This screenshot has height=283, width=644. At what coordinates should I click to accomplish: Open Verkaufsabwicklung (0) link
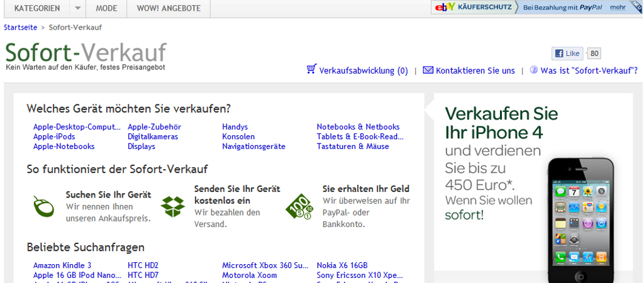pos(364,70)
